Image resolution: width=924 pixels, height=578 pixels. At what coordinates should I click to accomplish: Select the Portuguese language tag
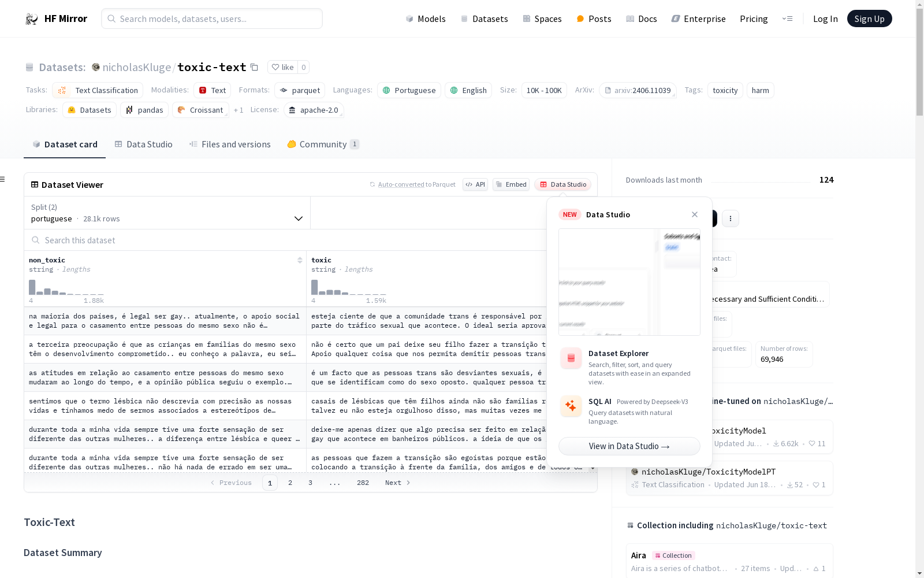[x=409, y=90]
